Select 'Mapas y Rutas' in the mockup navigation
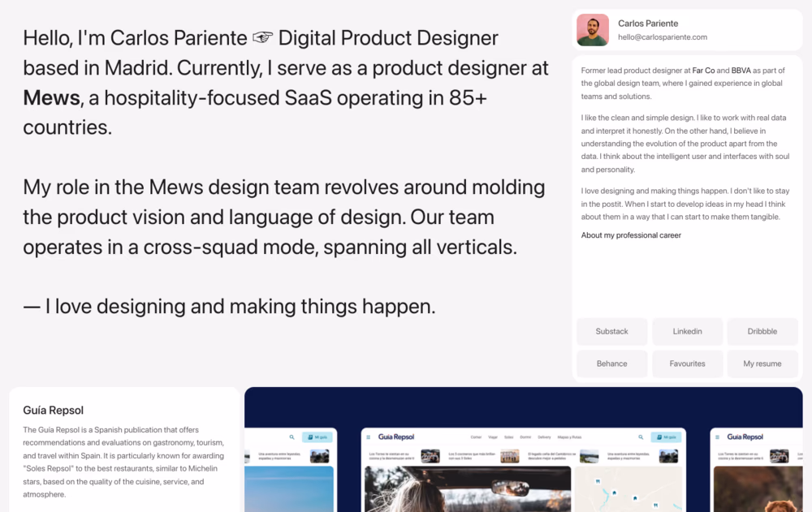The image size is (812, 512). [x=569, y=437]
